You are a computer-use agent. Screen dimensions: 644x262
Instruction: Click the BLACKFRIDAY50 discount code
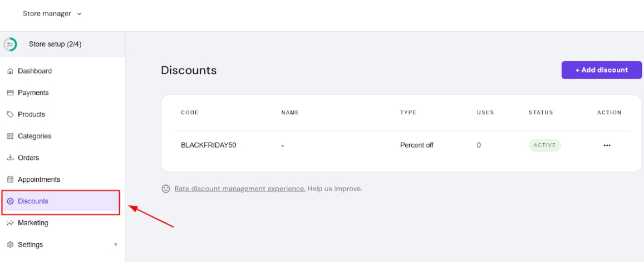(x=209, y=145)
